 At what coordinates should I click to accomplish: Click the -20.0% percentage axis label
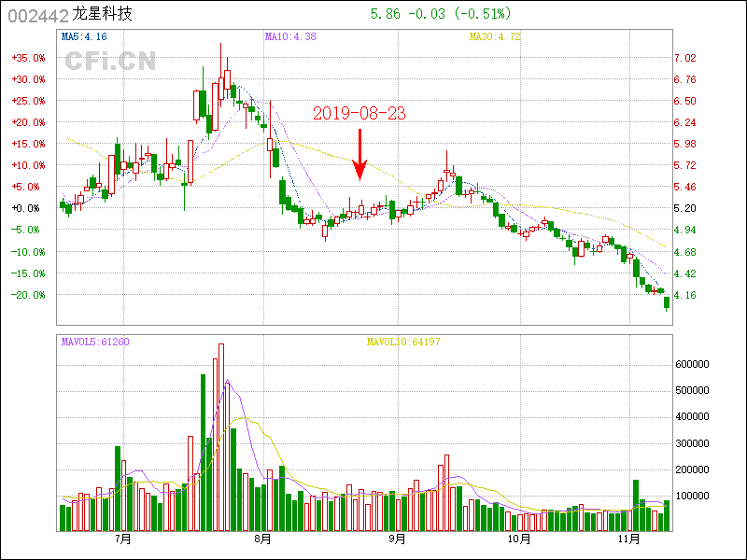coord(28,295)
